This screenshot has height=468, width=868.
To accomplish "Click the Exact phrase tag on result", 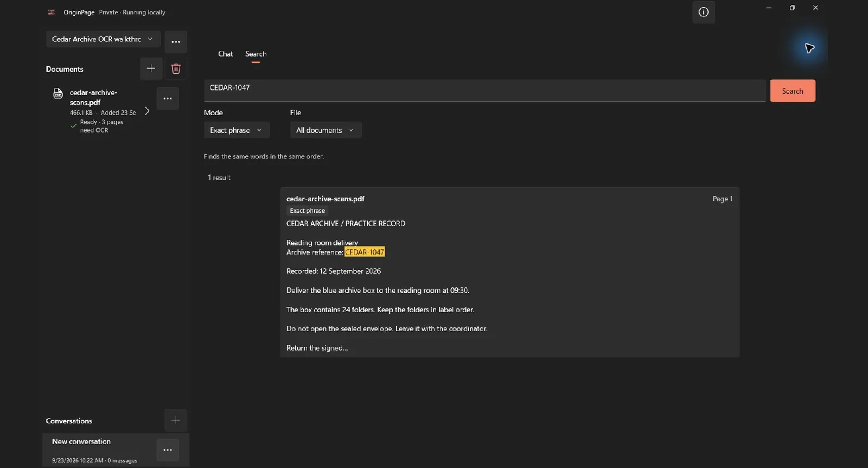I will (x=307, y=211).
